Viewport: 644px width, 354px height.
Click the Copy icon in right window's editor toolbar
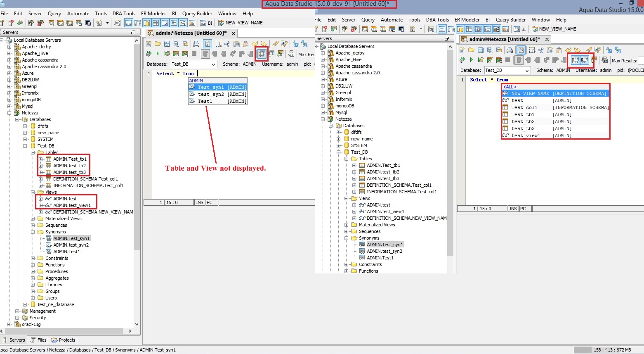pyautogui.click(x=550, y=50)
